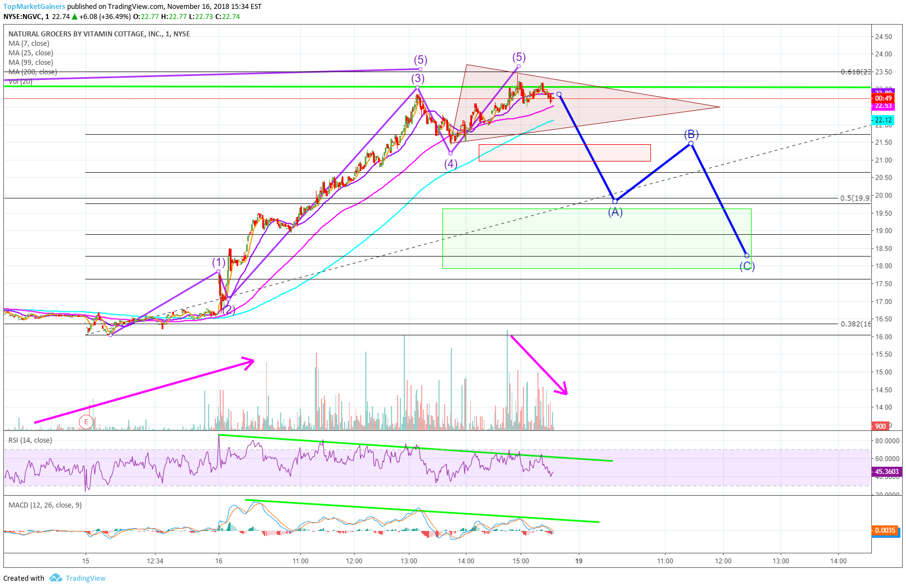Select the wave (B) label
The height and width of the screenshot is (588, 906).
point(691,134)
